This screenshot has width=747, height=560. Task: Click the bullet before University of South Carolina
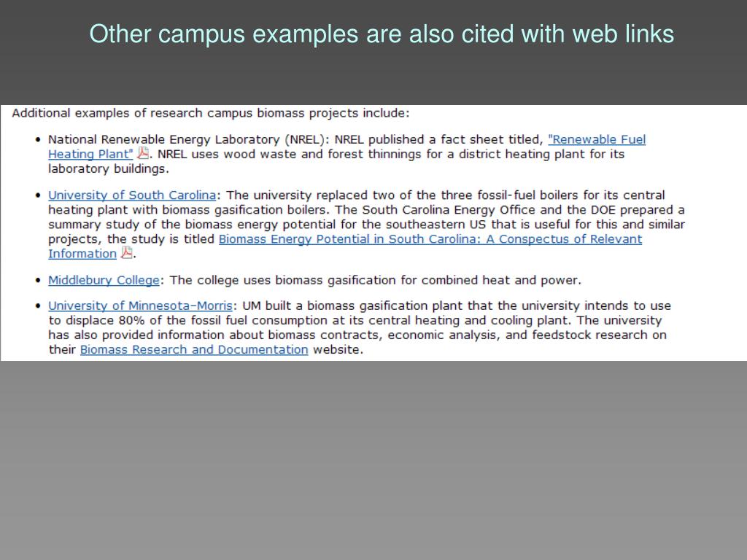[x=38, y=195]
